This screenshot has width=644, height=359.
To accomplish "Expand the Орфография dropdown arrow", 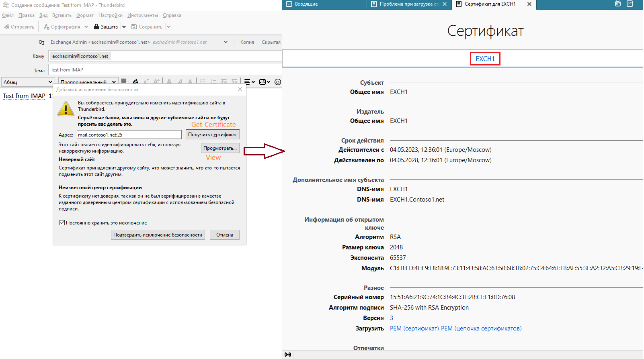I will pyautogui.click(x=86, y=27).
